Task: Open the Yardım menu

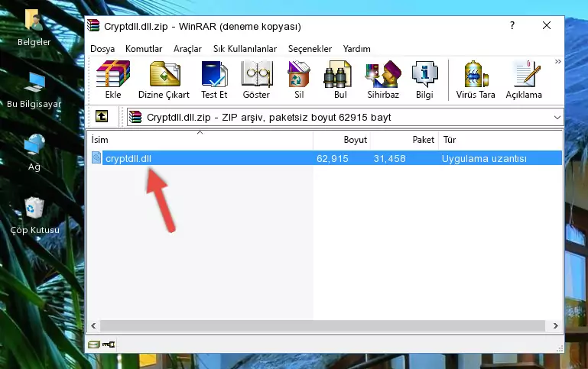Action: (356, 49)
